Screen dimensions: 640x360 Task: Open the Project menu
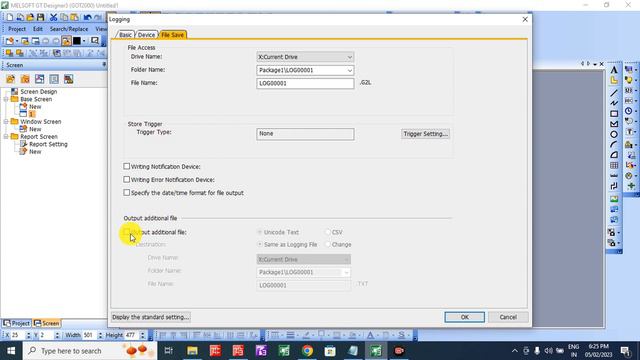tap(17, 29)
